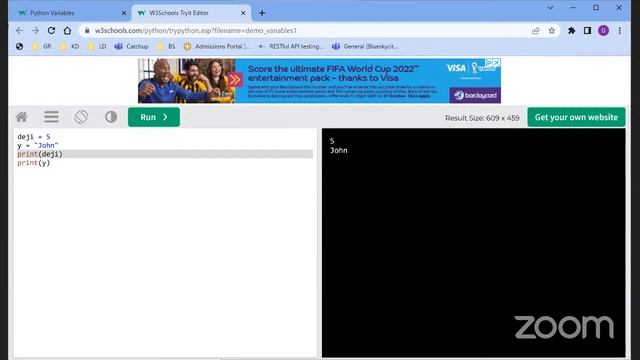The image size is (640, 360).
Task: Click the barclaycard logo in ad
Action: tap(475, 95)
